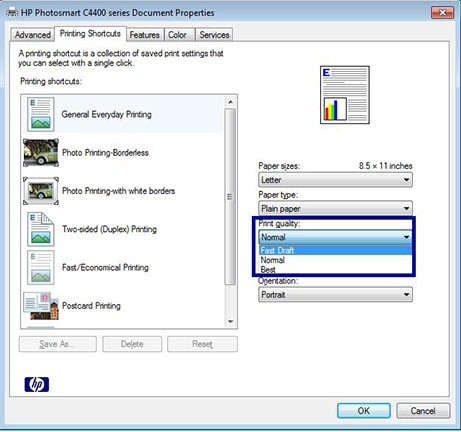
Task: Click the HP logo icon
Action: coord(37,384)
